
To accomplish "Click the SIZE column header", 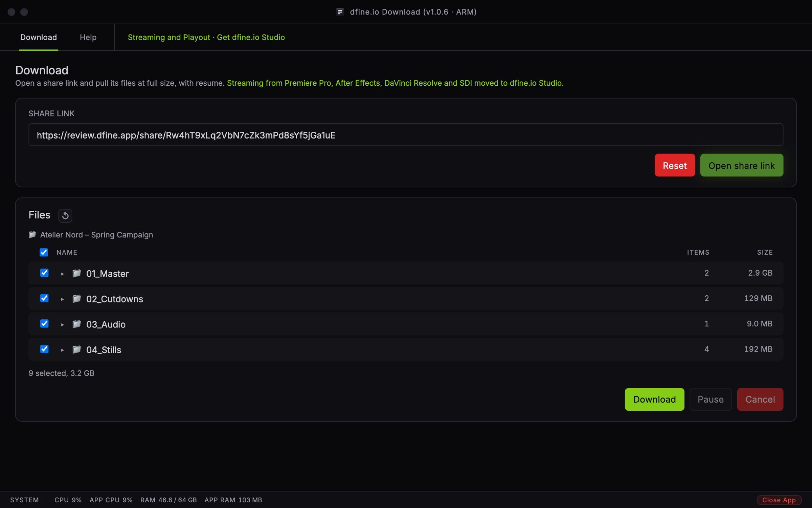I will [765, 252].
